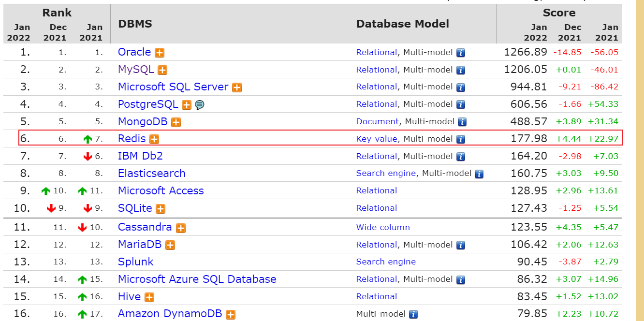Click the Relational model link in Oracle's row
This screenshot has height=321, width=644.
point(377,52)
